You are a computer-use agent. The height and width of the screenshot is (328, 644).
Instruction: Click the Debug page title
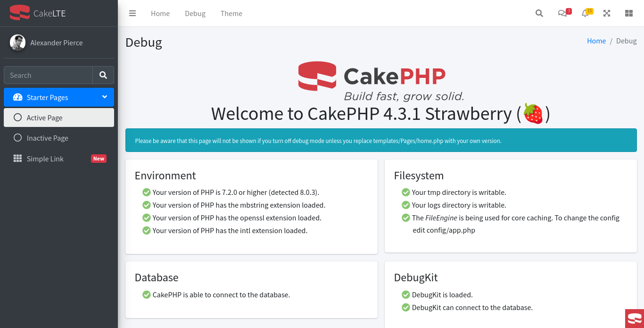pos(144,42)
